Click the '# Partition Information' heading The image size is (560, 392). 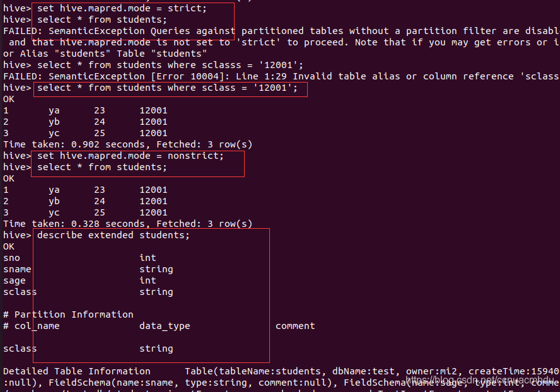(x=68, y=314)
